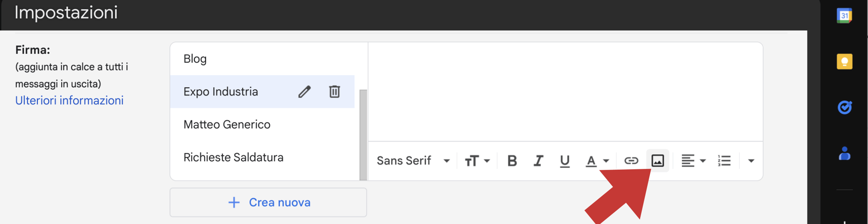Open Google Tasks side panel
Screen dimensions: 868x224
click(x=845, y=107)
